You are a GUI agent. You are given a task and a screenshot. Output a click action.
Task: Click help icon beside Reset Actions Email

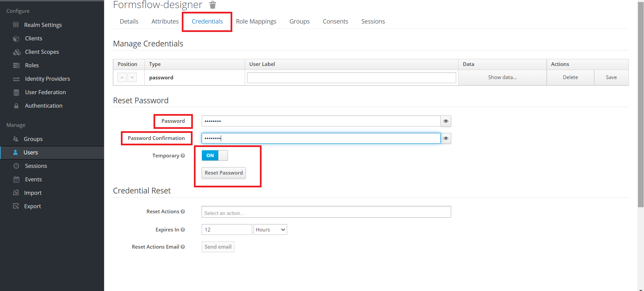183,247
